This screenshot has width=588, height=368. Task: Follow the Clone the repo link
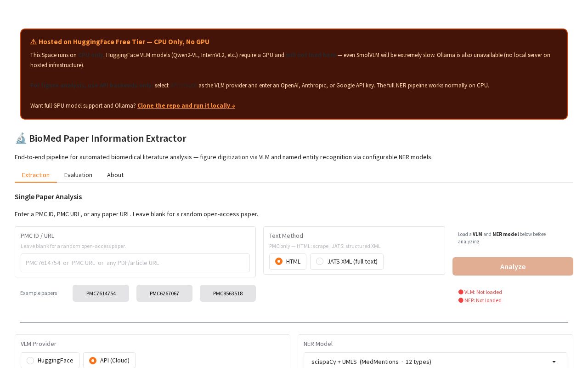186,105
